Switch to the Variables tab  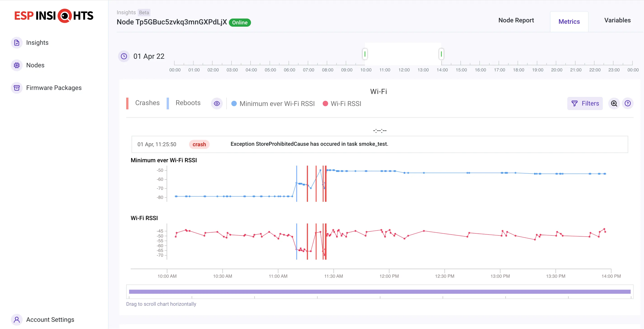click(x=617, y=20)
